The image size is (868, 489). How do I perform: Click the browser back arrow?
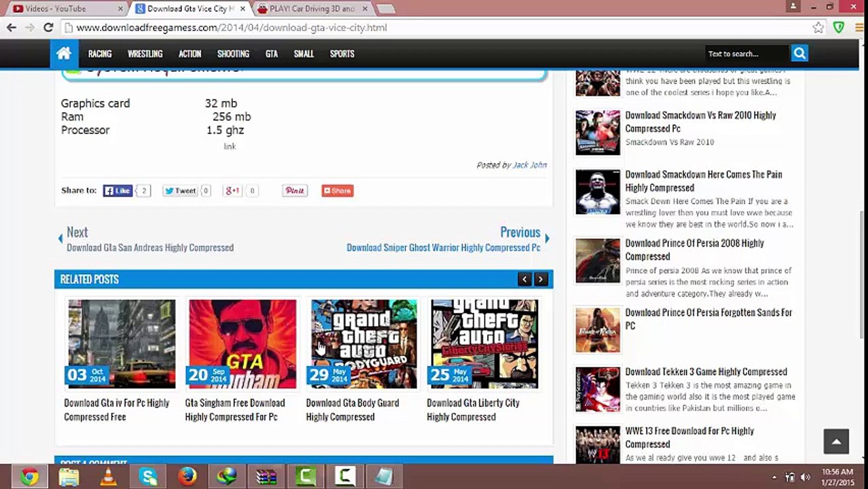pos(12,27)
